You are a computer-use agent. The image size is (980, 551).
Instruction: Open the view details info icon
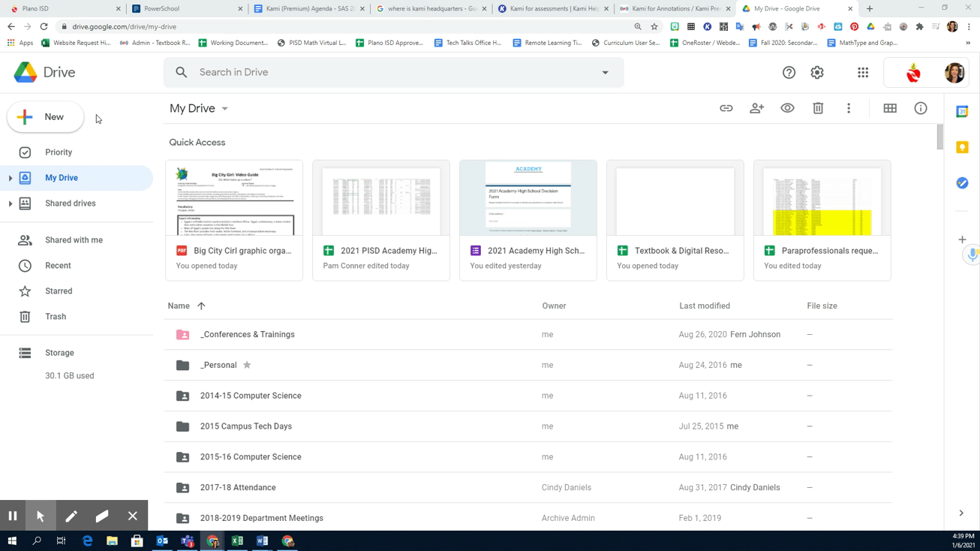921,109
